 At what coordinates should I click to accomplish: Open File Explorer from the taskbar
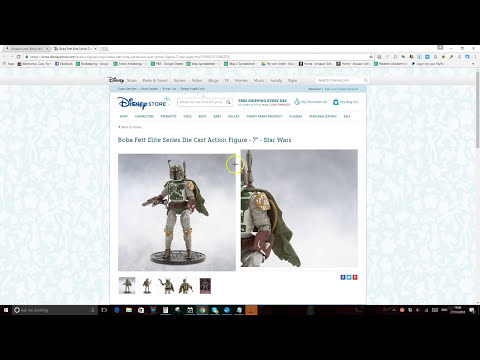129,310
